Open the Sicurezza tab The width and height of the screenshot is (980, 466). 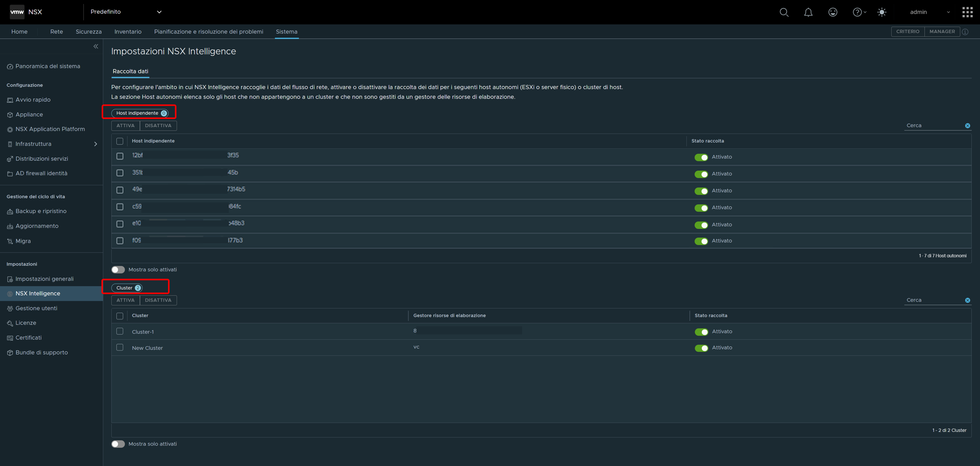[89, 32]
